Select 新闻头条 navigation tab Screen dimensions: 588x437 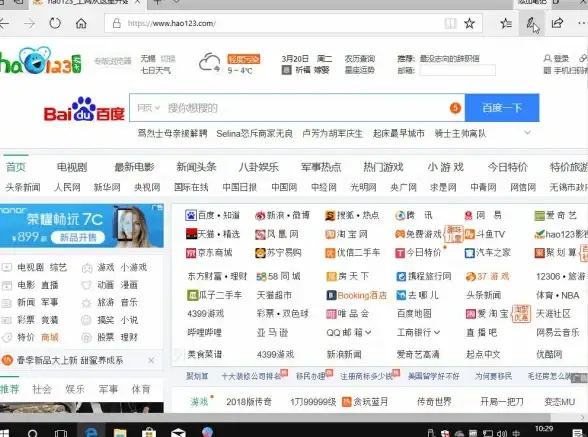(196, 167)
